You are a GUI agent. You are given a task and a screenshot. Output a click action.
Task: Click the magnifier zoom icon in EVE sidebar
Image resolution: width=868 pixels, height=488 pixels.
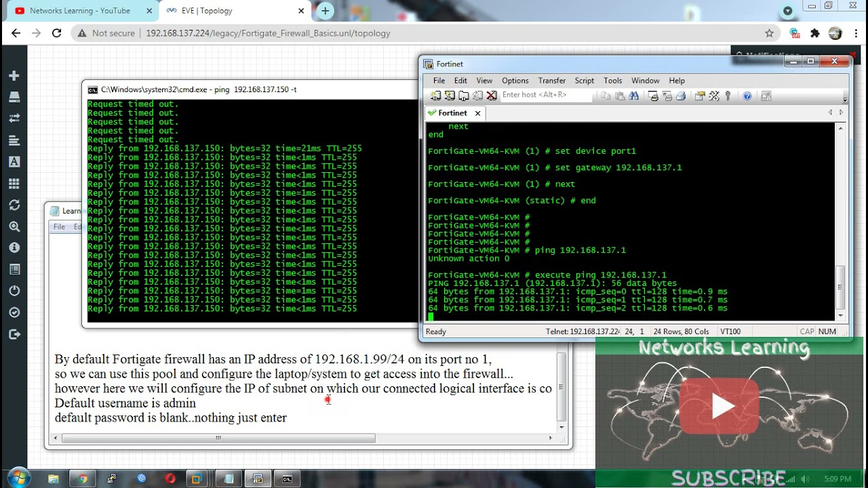(x=14, y=226)
